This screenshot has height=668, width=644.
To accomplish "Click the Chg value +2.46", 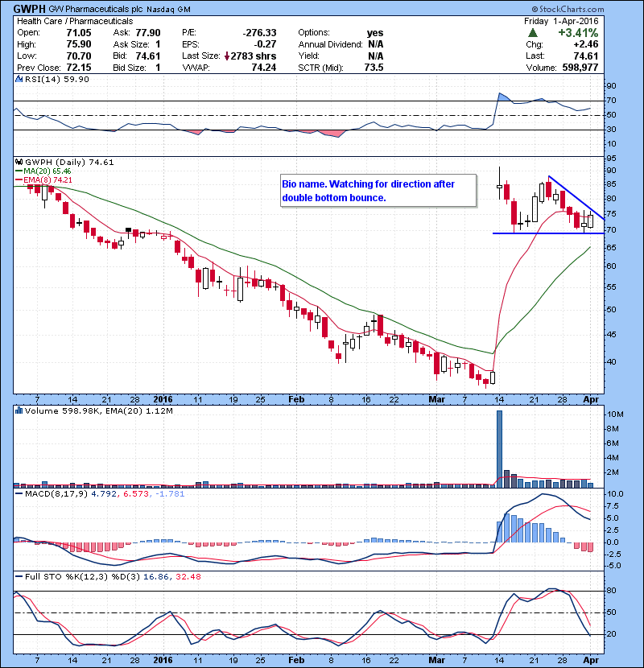I will tap(585, 44).
